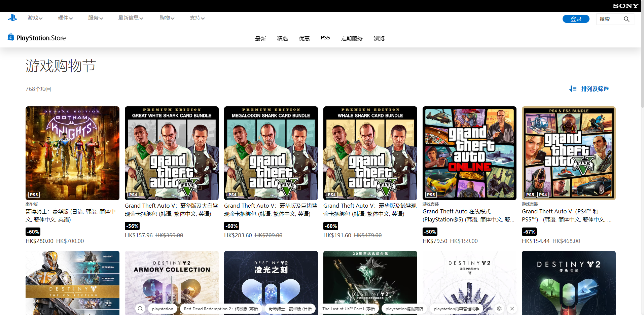Screen dimensions: 644x315
Task: Click the magnifier icon in bottom suggestion bar
Action: coord(140,309)
